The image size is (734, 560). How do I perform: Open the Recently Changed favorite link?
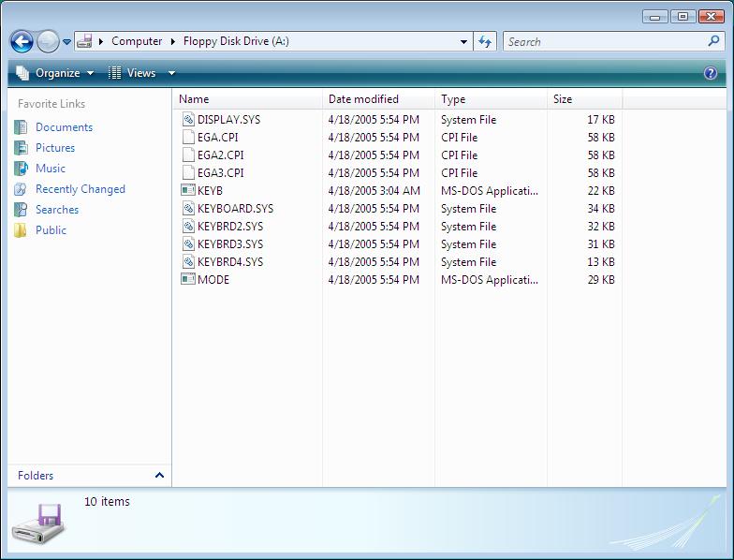[x=81, y=189]
